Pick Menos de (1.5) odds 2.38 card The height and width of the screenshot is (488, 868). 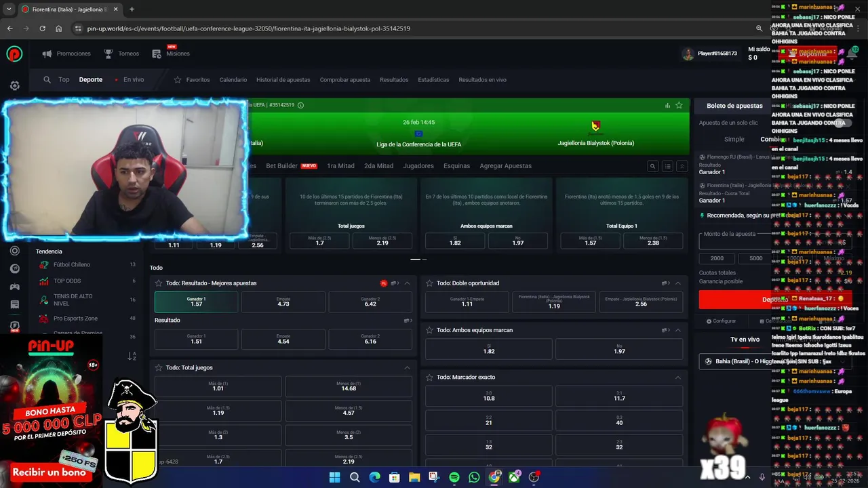tap(653, 241)
